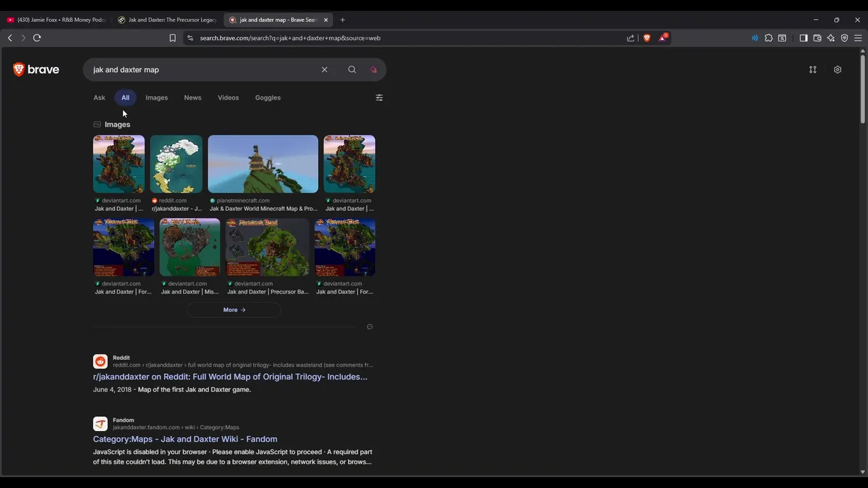Open a new tab with plus button
The height and width of the screenshot is (488, 868).
(342, 20)
